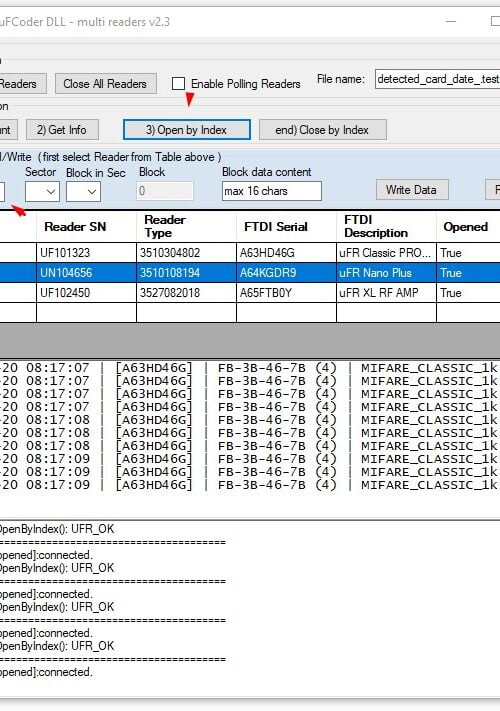Click the Write Data button
Viewport: 500px width, 711px height.
point(412,190)
